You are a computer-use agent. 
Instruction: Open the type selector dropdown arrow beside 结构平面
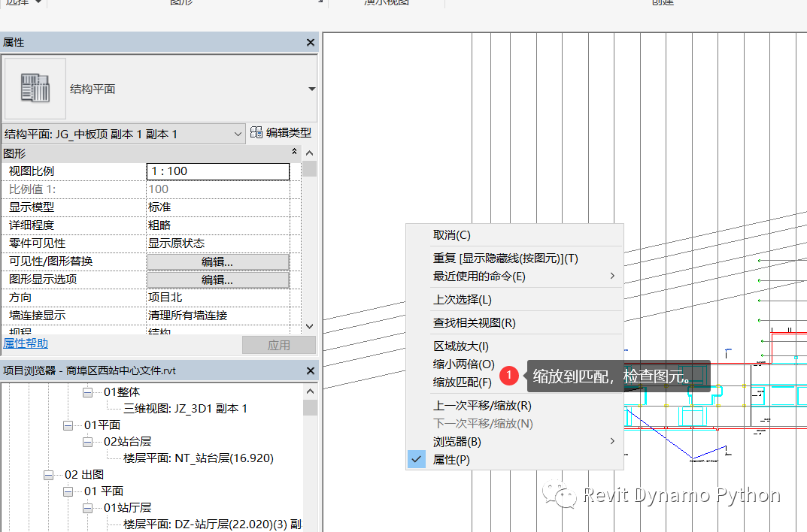(311, 89)
